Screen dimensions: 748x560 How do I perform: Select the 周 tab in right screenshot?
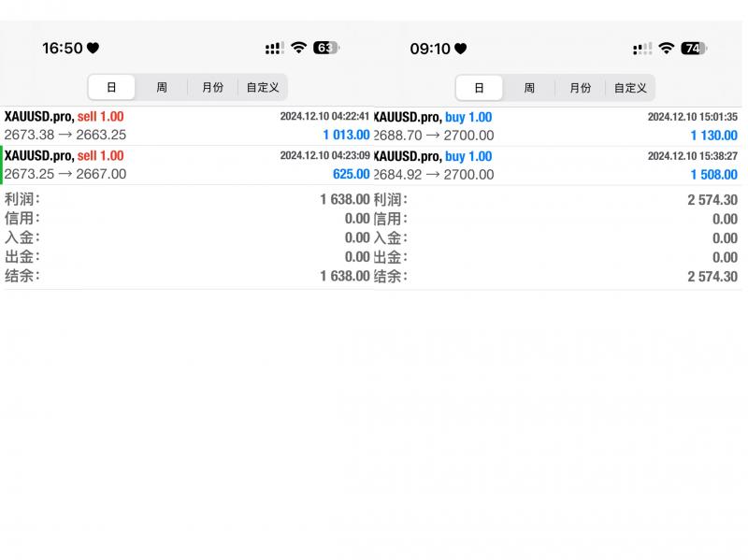pos(529,88)
